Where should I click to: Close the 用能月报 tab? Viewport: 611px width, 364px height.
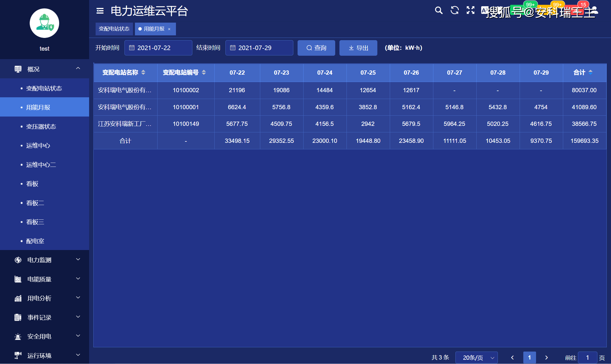[x=169, y=29]
